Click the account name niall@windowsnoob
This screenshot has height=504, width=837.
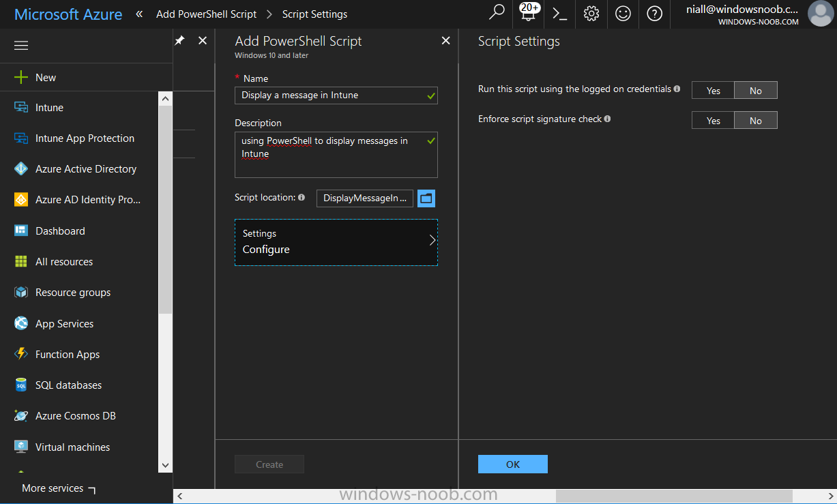tap(742, 10)
